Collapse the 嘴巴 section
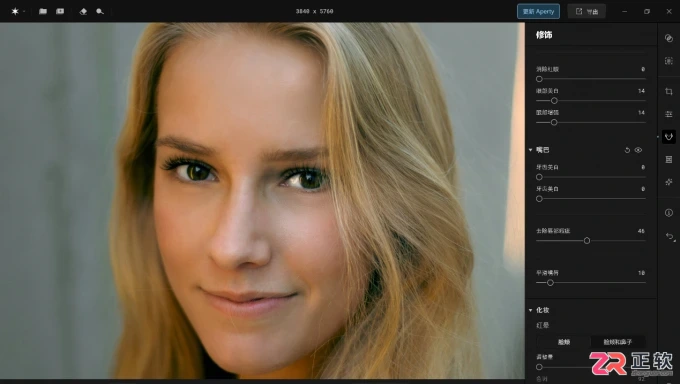The width and height of the screenshot is (680, 384). point(530,150)
